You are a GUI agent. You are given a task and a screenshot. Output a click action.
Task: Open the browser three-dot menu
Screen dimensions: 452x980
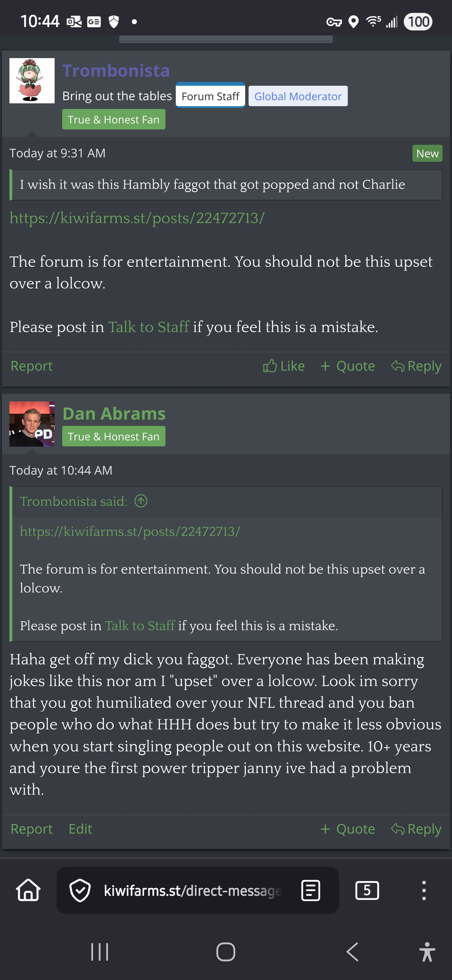pos(423,890)
